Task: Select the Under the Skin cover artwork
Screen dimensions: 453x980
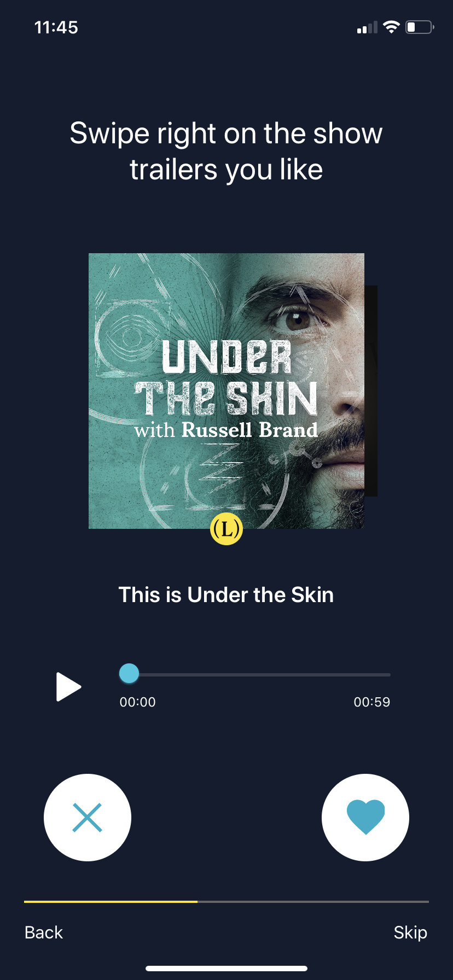Action: click(x=226, y=391)
